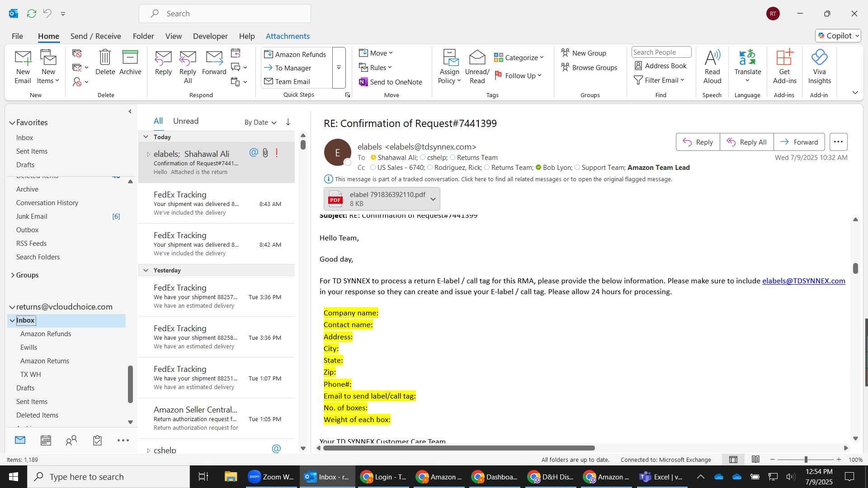868x488 pixels.
Task: Click the Reply All button in reading pane
Action: (746, 142)
